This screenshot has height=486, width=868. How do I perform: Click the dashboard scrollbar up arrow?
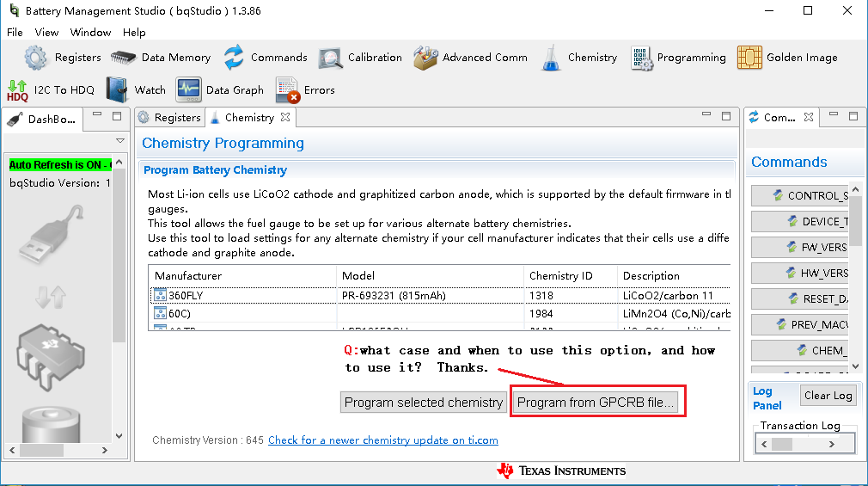(x=119, y=163)
